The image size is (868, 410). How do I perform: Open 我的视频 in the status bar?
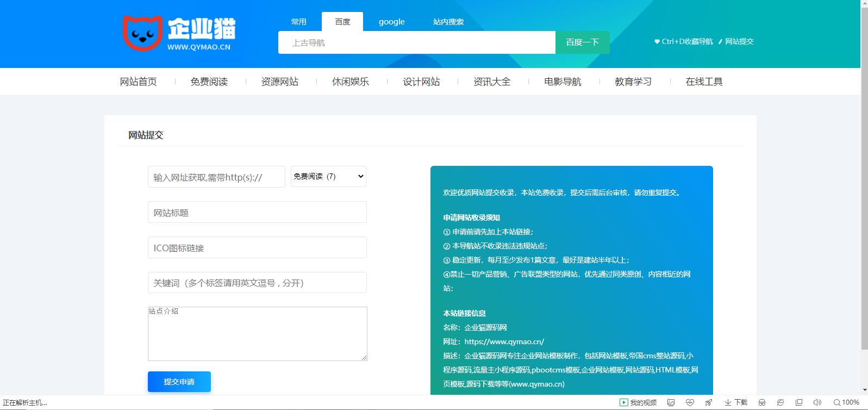[639, 402]
